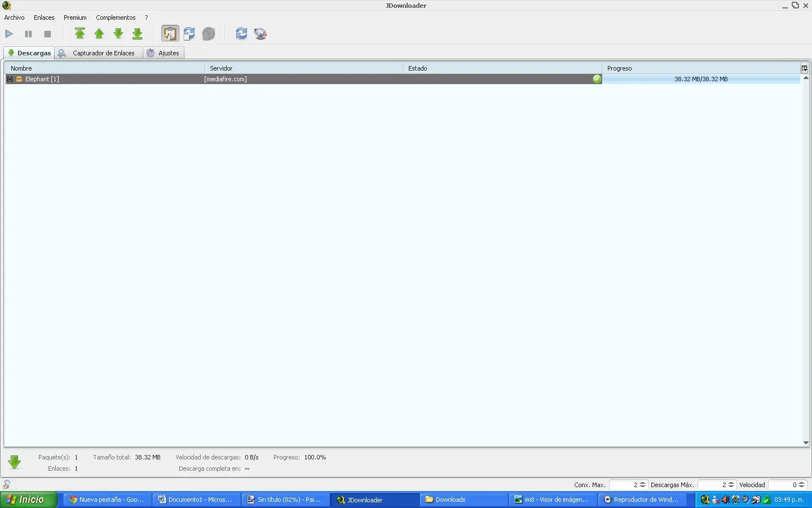Stop all downloads with the stop button

pos(47,34)
